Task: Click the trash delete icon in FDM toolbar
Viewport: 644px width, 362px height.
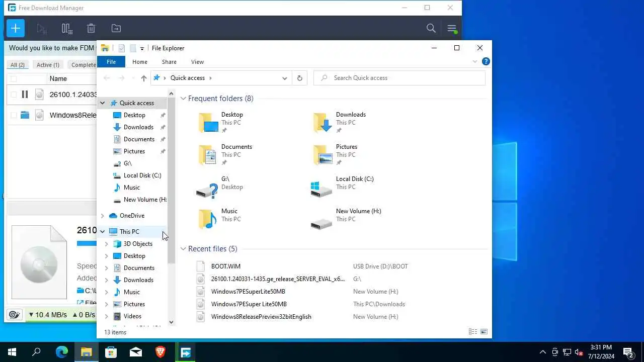Action: 91,29
